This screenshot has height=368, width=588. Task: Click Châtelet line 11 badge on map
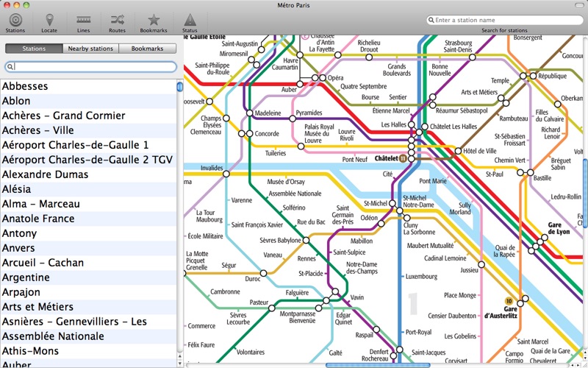tap(403, 158)
